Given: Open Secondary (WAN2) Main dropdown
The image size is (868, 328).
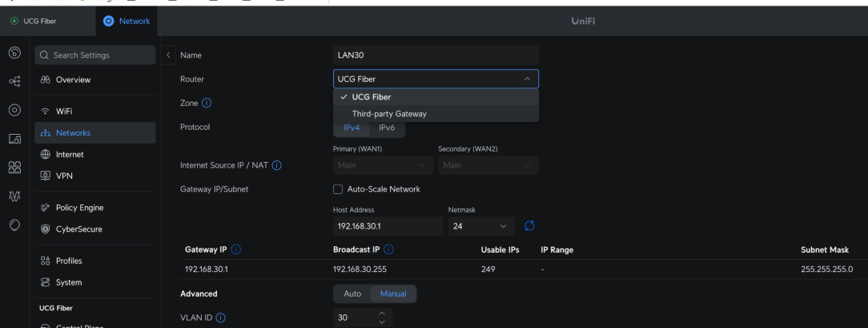Looking at the screenshot, I should [488, 165].
